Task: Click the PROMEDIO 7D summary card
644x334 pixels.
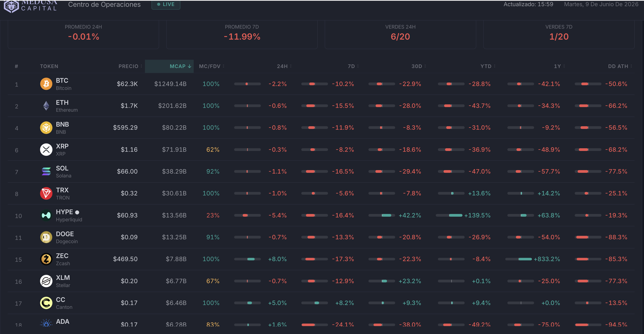Action: tap(242, 34)
